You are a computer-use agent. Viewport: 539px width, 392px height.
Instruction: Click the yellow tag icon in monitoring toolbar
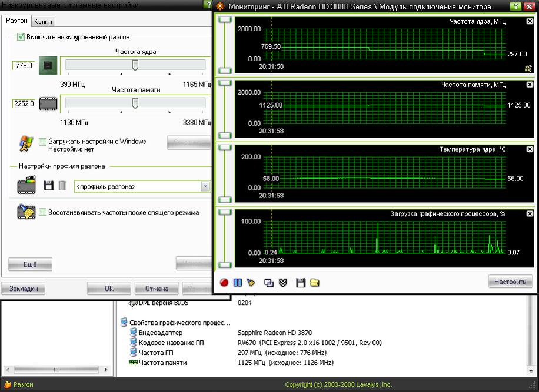point(251,283)
